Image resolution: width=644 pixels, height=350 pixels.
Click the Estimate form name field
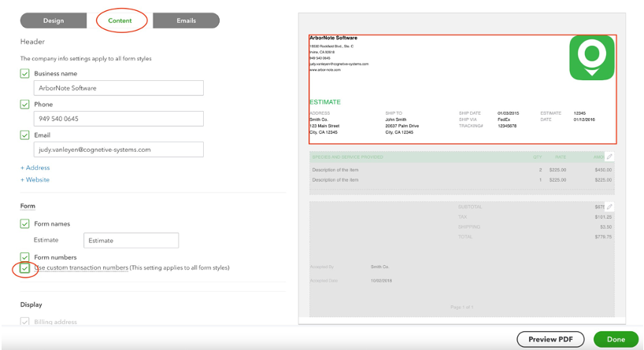coord(131,241)
